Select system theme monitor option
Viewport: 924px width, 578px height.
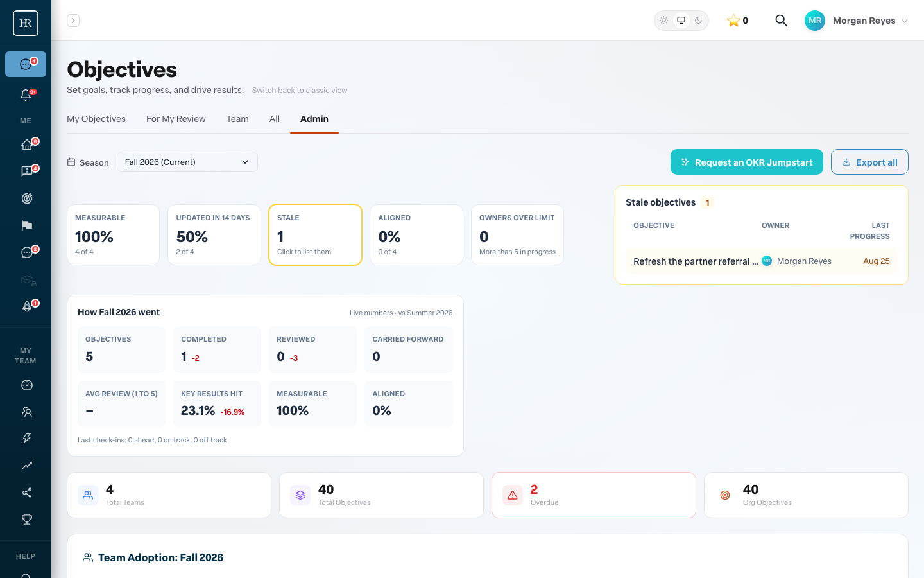coord(681,21)
